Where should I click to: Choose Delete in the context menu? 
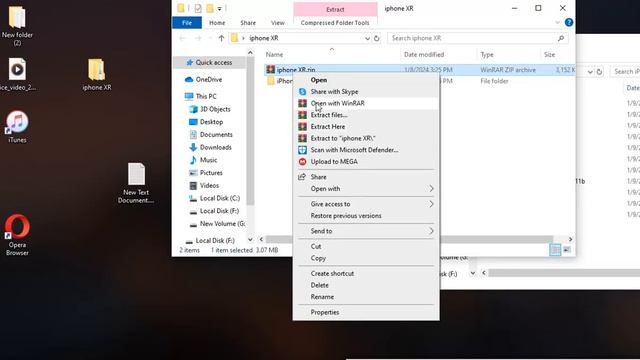click(320, 285)
